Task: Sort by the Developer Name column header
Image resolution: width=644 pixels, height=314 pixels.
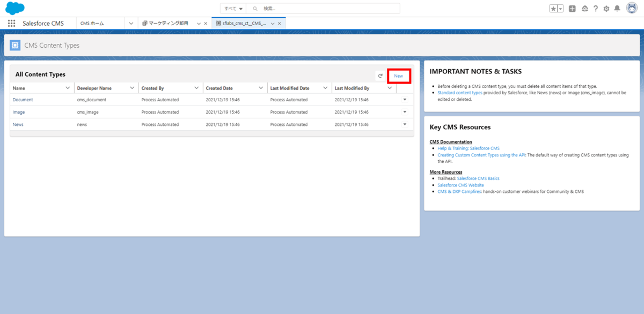Action: coord(94,88)
